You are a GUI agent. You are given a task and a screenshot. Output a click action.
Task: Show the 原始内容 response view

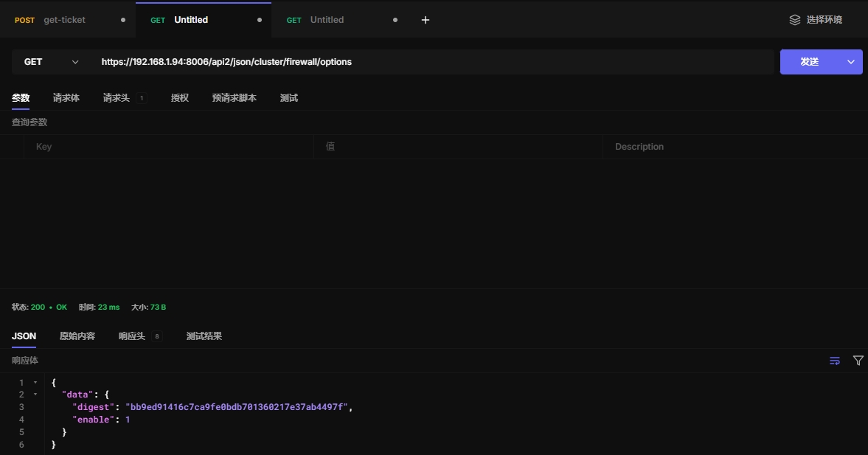click(x=77, y=336)
